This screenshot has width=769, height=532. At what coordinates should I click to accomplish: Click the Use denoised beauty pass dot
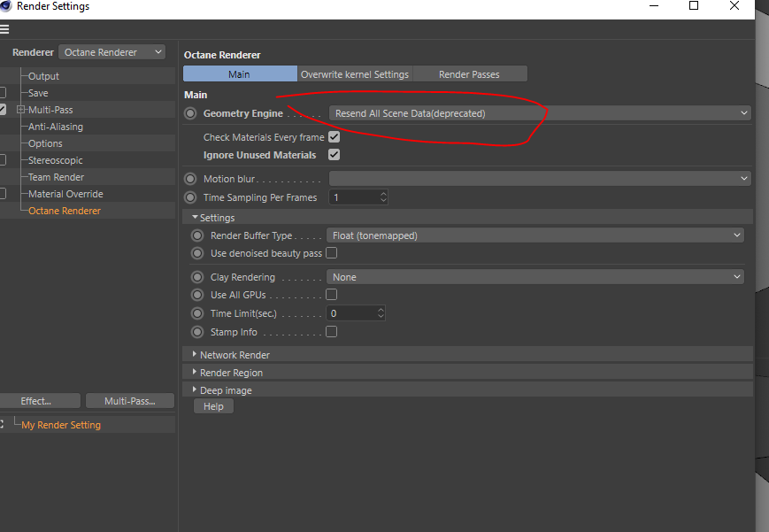tap(197, 253)
